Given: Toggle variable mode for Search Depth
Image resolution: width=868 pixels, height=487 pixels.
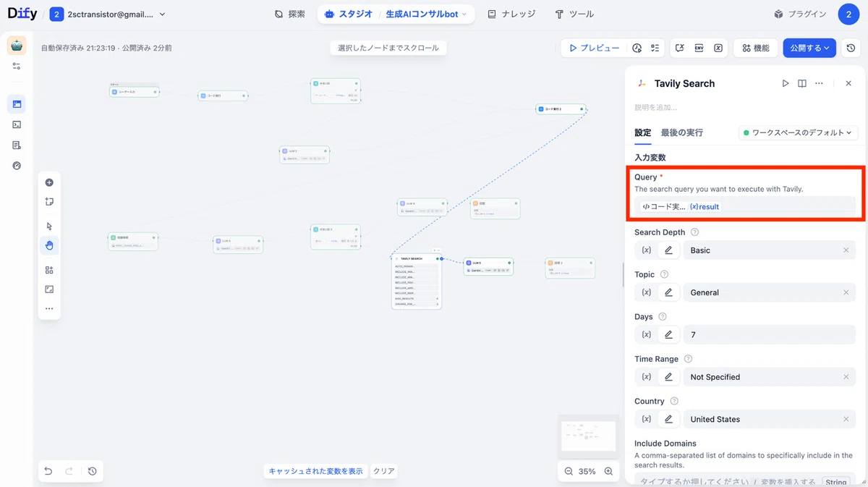Looking at the screenshot, I should point(647,250).
